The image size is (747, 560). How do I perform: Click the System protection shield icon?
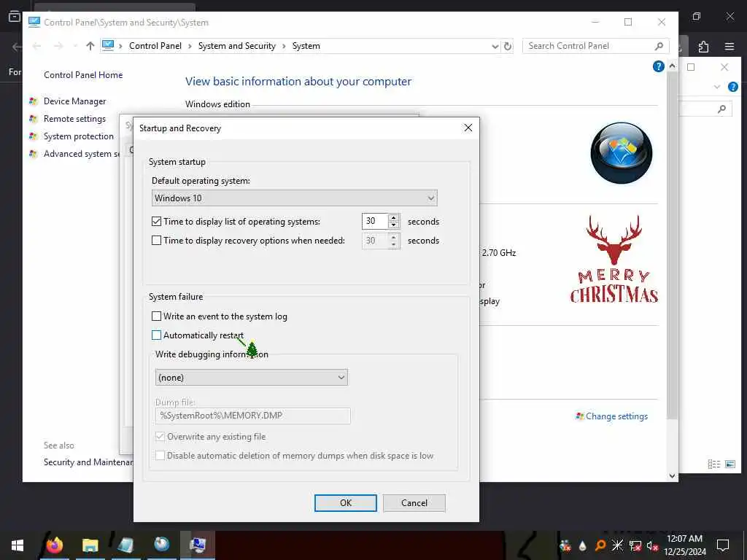[33, 136]
